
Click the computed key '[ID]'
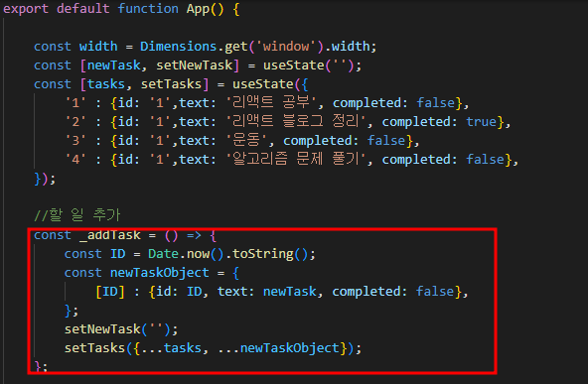[x=110, y=292]
